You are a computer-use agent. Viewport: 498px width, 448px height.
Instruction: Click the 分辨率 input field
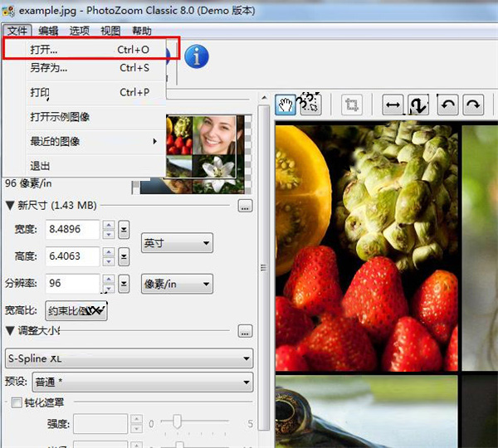coord(72,283)
